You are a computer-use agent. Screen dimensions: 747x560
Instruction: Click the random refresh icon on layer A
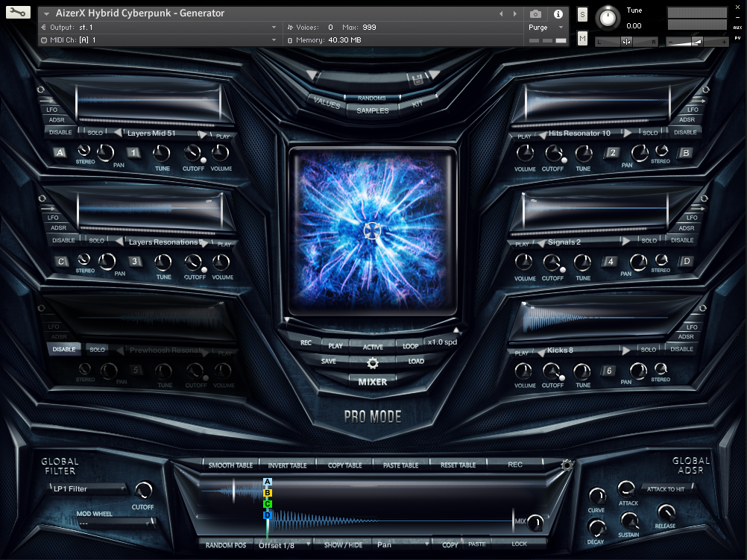(x=40, y=89)
